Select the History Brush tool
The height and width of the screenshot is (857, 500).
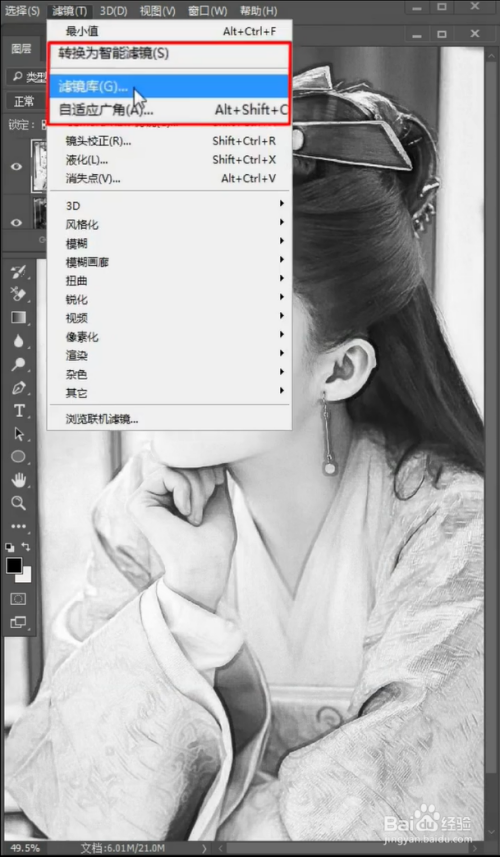(19, 272)
